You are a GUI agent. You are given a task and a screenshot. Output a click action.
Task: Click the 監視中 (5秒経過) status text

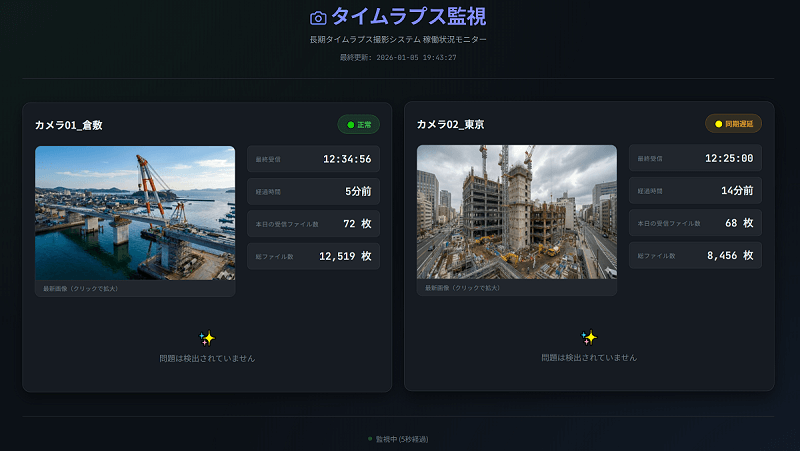pyautogui.click(x=402, y=439)
